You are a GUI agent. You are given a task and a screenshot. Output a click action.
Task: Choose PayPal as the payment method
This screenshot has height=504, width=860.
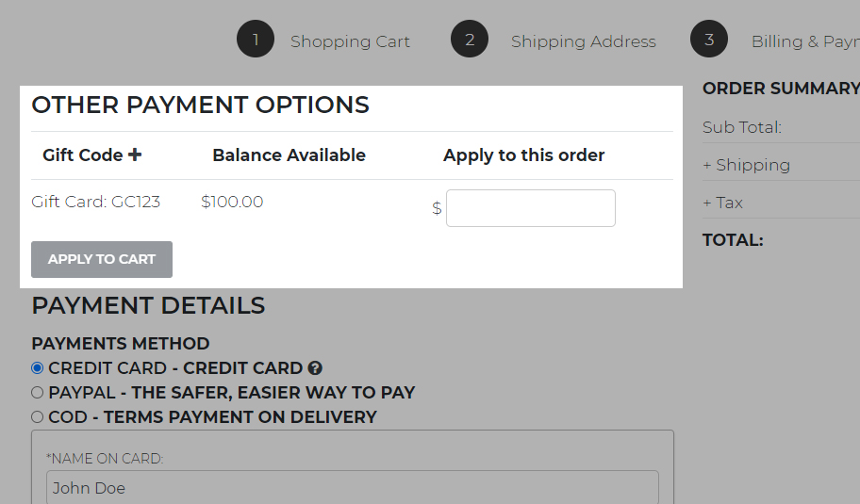coord(38,393)
